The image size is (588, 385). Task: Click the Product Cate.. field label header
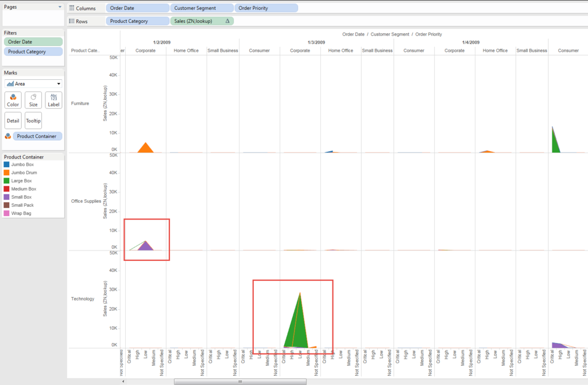[85, 51]
